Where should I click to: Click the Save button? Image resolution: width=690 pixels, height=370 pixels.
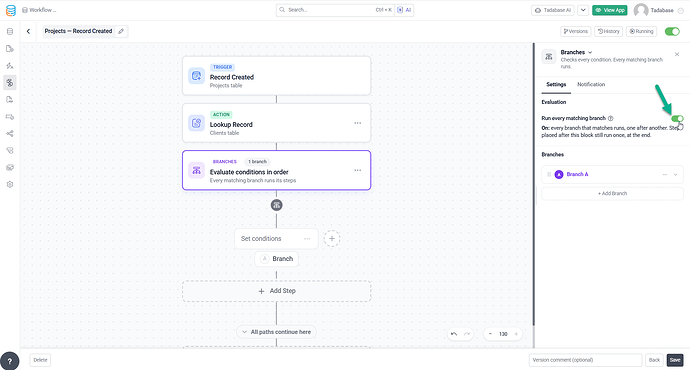pos(675,360)
